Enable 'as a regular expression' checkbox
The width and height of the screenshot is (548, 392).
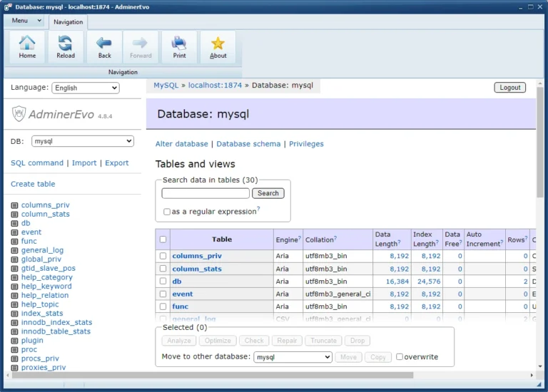tap(167, 212)
